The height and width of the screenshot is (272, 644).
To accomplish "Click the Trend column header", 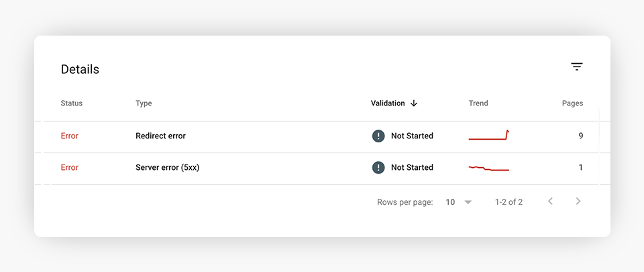I will (x=478, y=103).
